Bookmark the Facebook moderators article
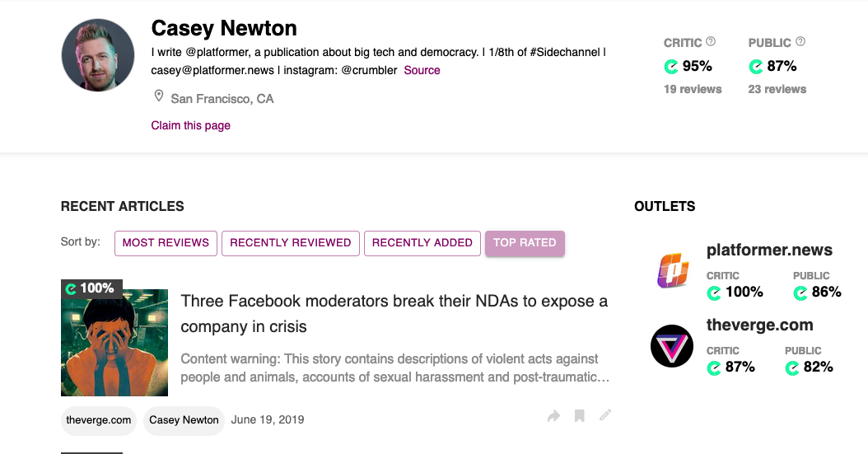 click(580, 416)
